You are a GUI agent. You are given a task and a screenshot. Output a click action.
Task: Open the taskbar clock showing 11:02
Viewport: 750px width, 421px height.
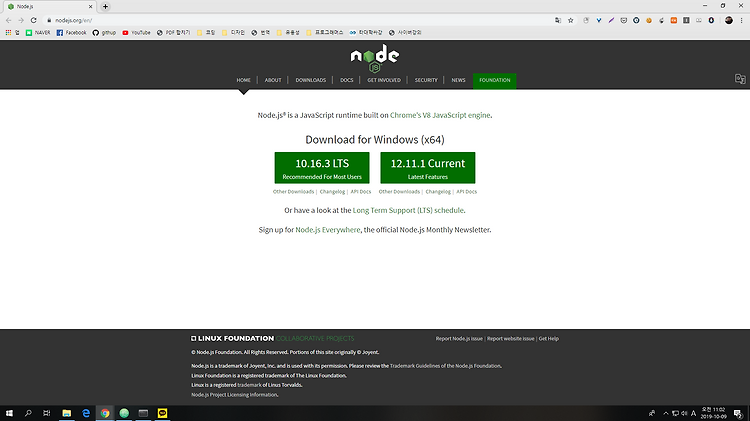point(713,413)
